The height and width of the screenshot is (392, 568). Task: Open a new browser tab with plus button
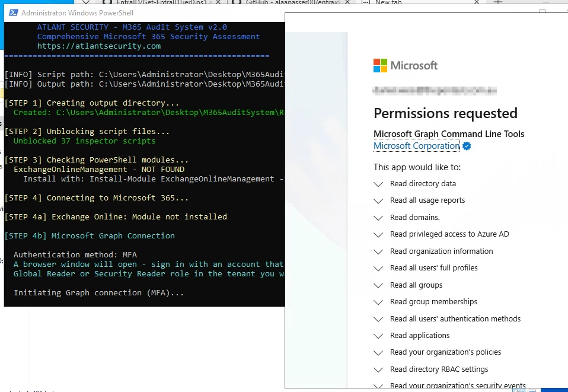(x=498, y=2)
